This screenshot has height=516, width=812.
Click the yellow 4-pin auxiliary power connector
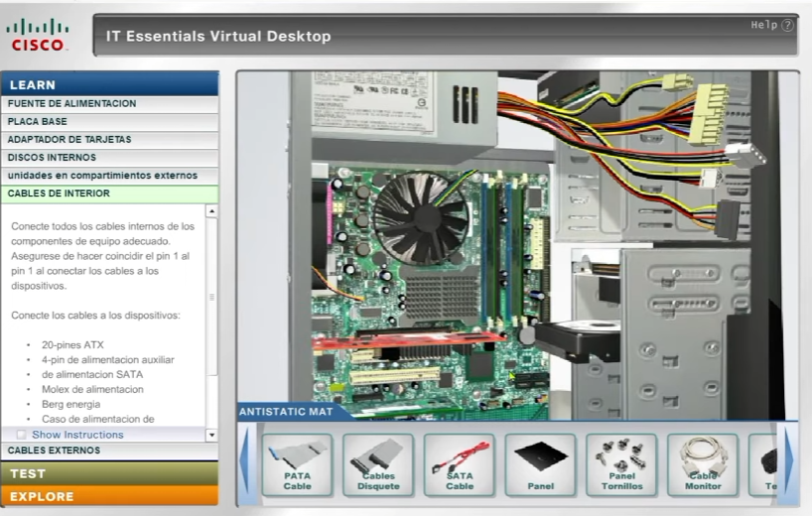point(678,81)
